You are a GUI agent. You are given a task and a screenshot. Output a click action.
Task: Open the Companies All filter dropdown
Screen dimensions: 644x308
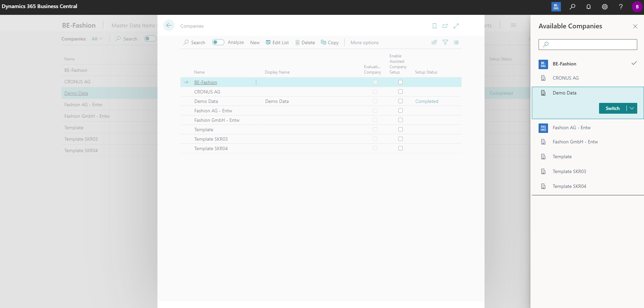point(97,38)
